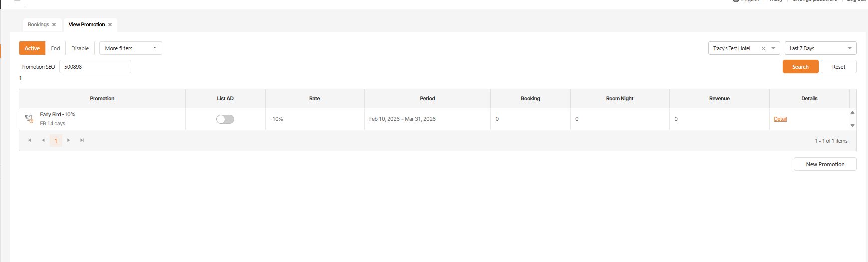Click the Promotion SEQ input field
868x262 pixels.
coord(95,67)
